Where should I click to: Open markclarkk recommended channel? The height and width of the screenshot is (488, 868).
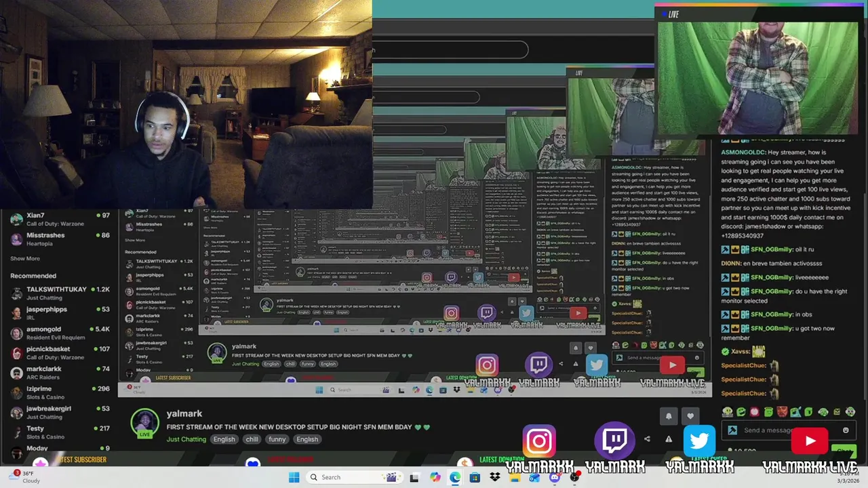coord(60,372)
